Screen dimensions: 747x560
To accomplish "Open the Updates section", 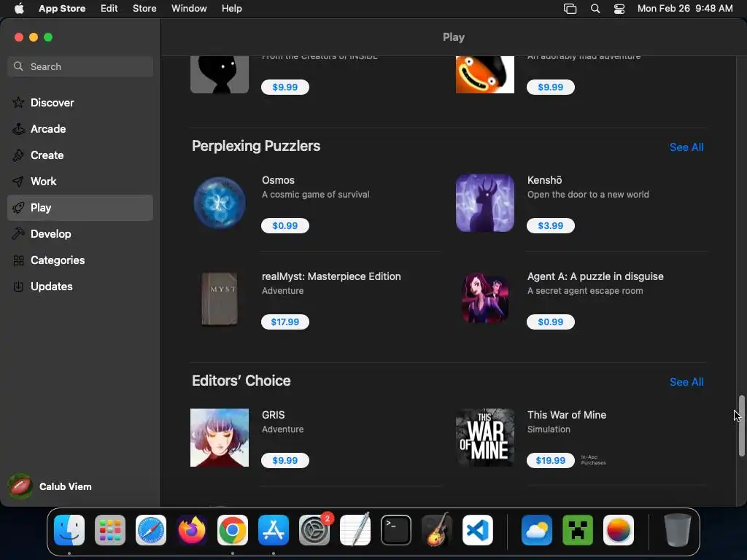I will pos(80,286).
